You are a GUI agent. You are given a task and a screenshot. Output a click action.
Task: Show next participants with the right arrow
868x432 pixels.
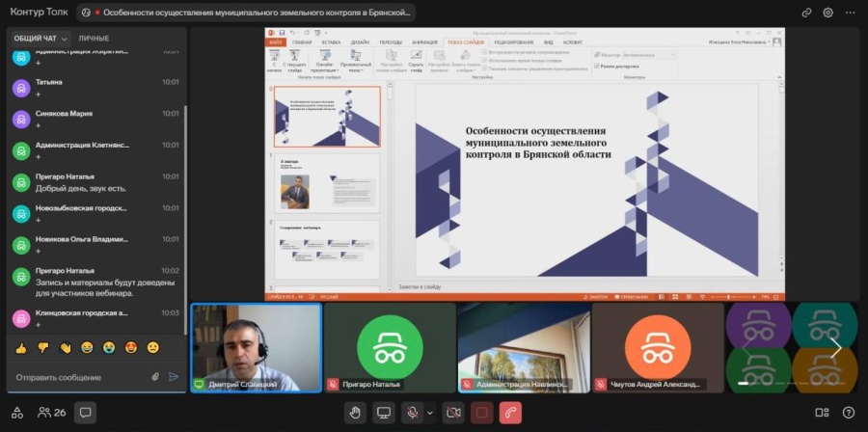tap(835, 348)
